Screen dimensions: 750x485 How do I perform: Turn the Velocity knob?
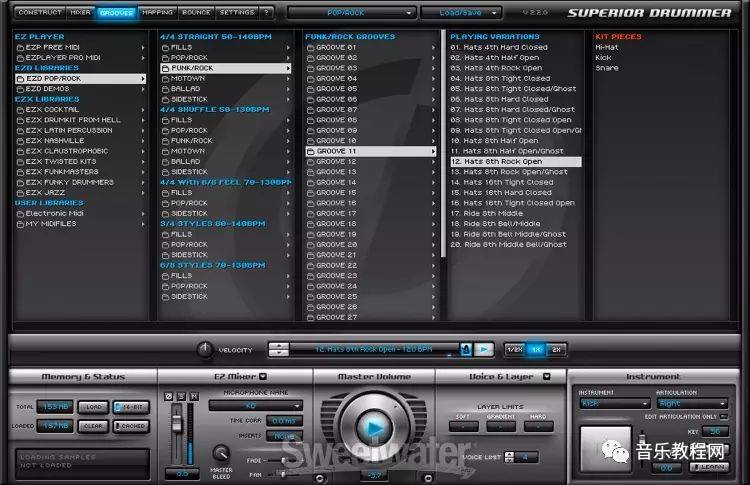(x=205, y=349)
